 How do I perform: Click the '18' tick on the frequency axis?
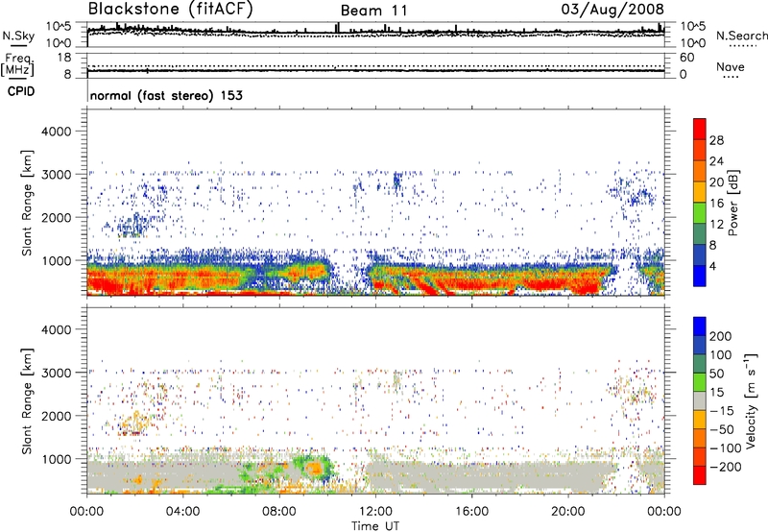click(64, 58)
